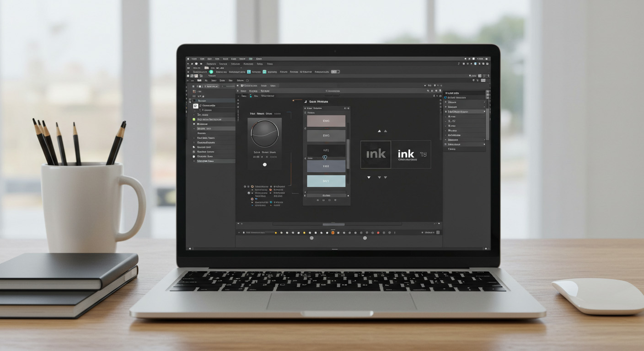Click the orange marker icon on the timeline
This screenshot has height=351, width=644.
(x=333, y=233)
